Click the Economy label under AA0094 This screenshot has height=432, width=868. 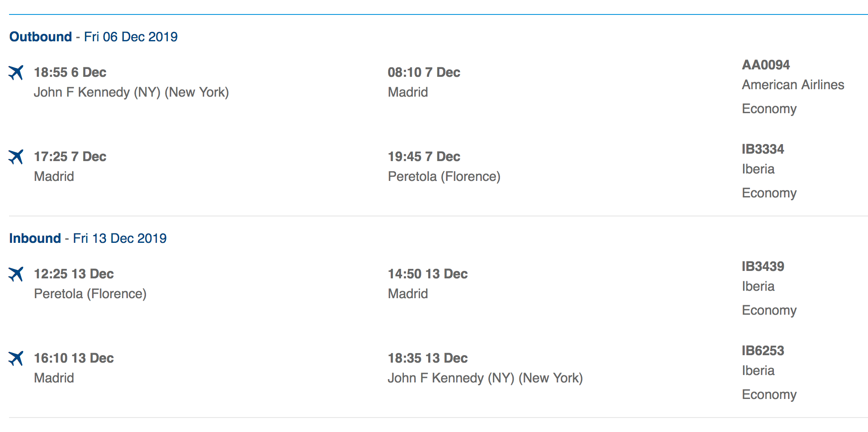pyautogui.click(x=769, y=109)
